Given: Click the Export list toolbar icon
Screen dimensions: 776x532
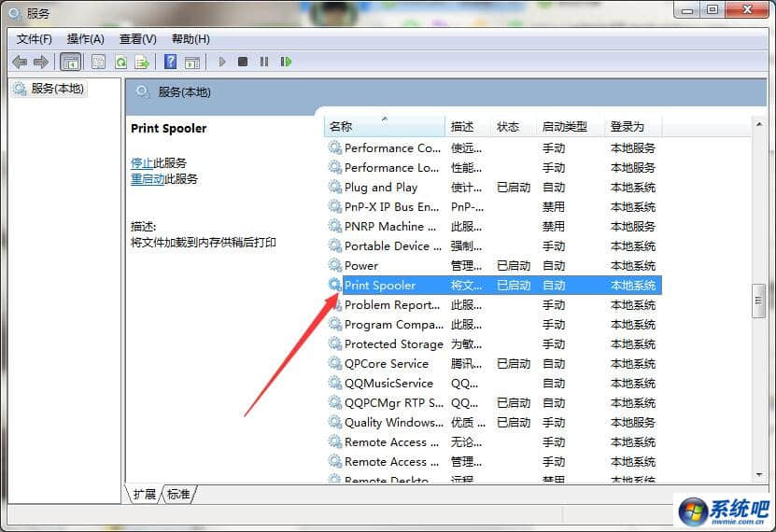Looking at the screenshot, I should 142,62.
